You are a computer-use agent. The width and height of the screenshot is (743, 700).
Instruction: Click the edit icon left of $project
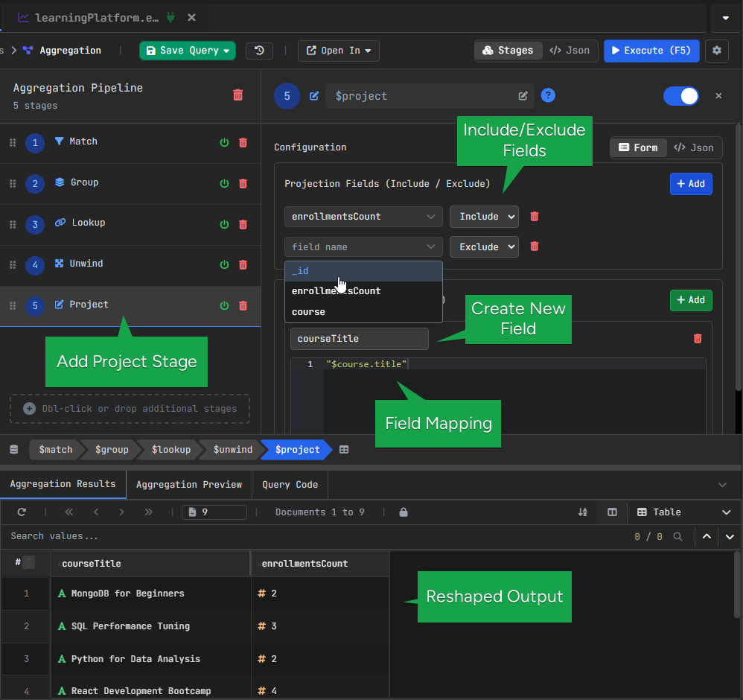[x=314, y=96]
